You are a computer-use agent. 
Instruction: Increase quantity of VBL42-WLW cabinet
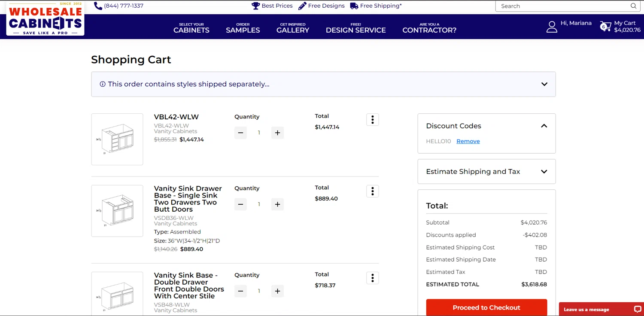click(x=277, y=133)
